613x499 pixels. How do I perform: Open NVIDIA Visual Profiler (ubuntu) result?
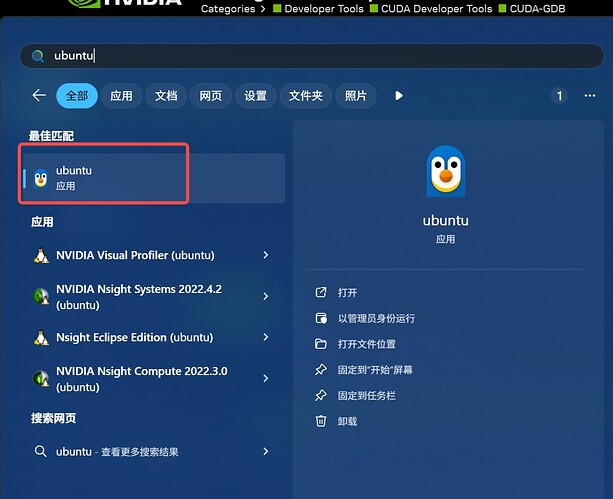coord(154,255)
